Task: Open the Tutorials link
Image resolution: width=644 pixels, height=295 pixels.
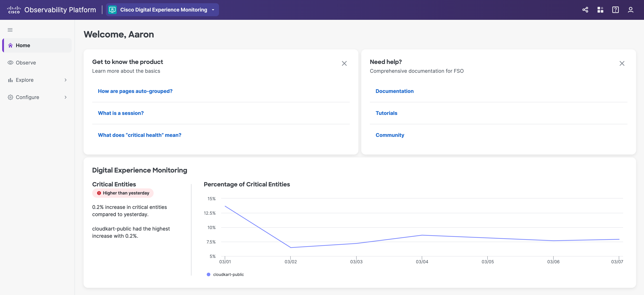Action: coord(386,113)
